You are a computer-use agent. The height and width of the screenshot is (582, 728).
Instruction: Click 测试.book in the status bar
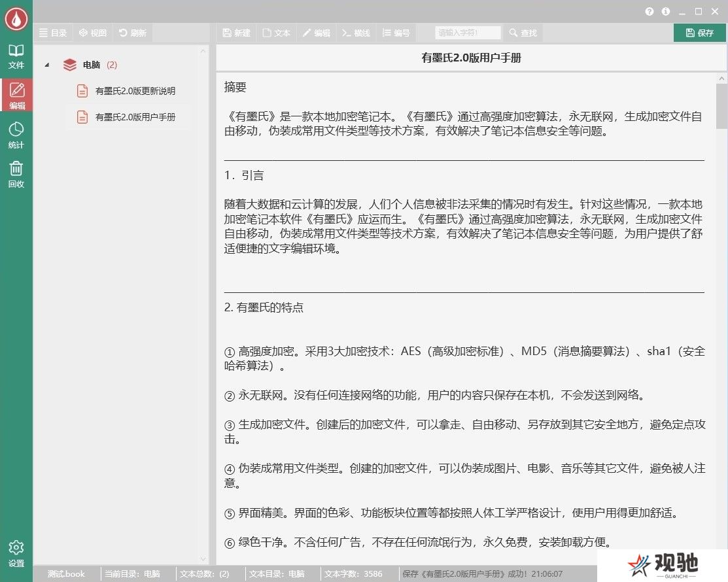[66, 574]
